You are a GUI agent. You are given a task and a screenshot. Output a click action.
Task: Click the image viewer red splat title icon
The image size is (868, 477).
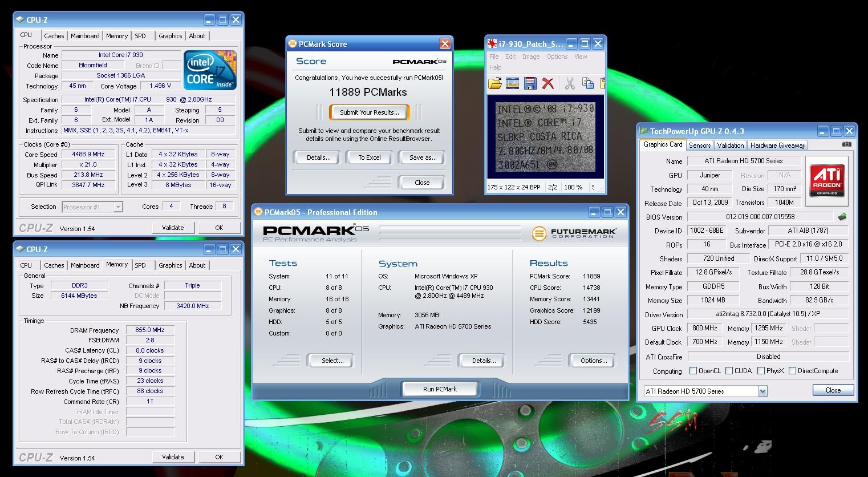pos(492,43)
